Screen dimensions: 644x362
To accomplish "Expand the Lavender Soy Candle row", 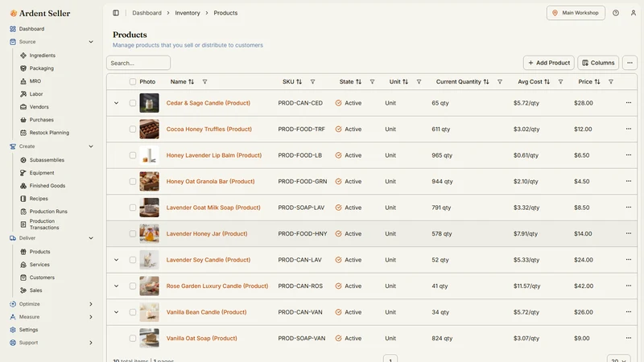I will click(x=116, y=260).
